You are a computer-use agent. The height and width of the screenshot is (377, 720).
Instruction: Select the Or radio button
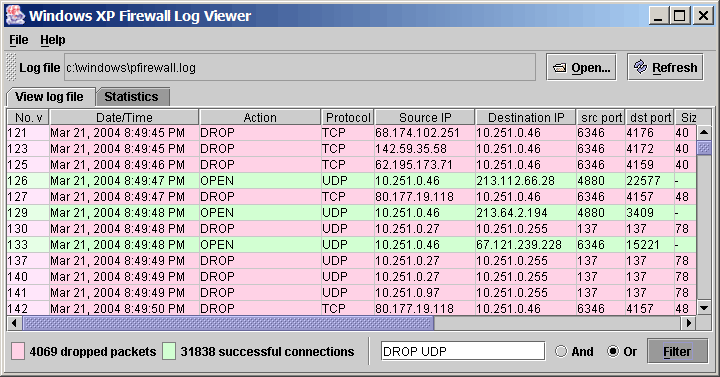[x=622, y=352]
